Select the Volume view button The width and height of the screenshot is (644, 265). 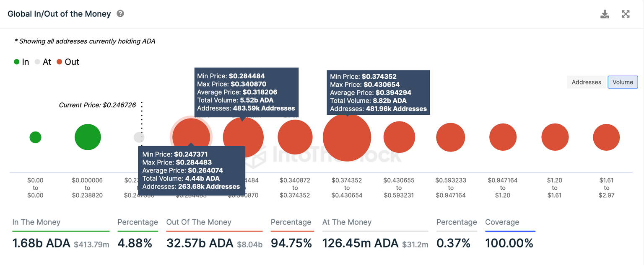click(623, 82)
